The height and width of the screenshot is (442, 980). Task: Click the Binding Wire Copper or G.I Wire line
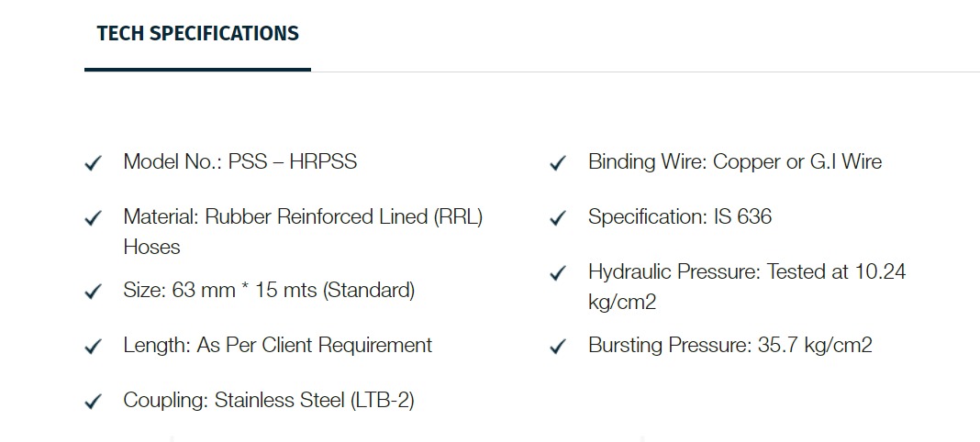tap(735, 161)
